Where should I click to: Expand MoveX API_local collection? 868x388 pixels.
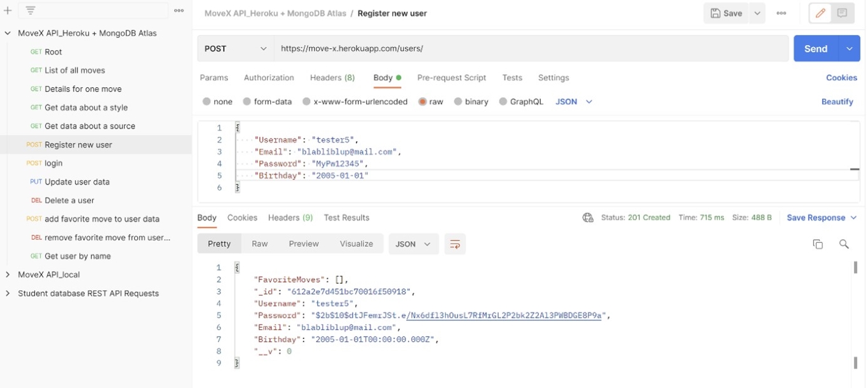[x=8, y=275]
